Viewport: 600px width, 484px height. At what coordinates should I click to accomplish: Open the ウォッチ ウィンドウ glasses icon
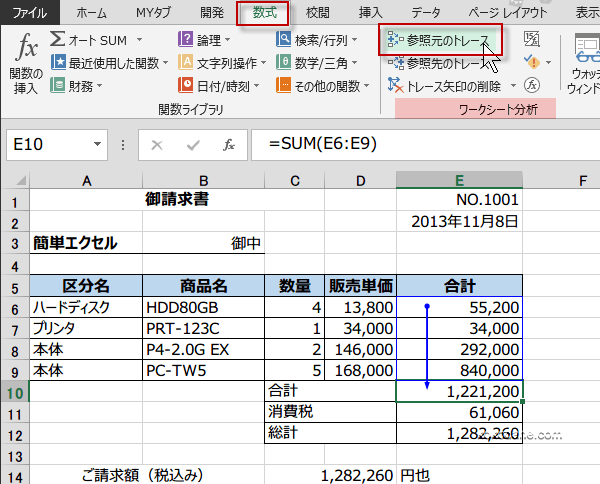[587, 48]
